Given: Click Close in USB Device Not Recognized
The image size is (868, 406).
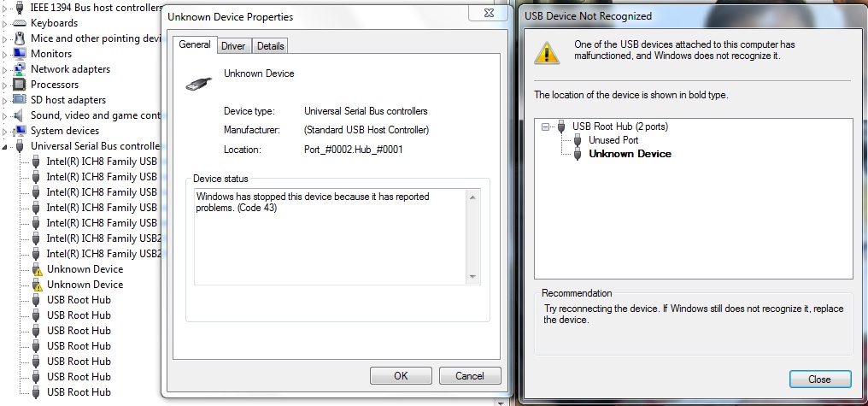Looking at the screenshot, I should click(819, 380).
